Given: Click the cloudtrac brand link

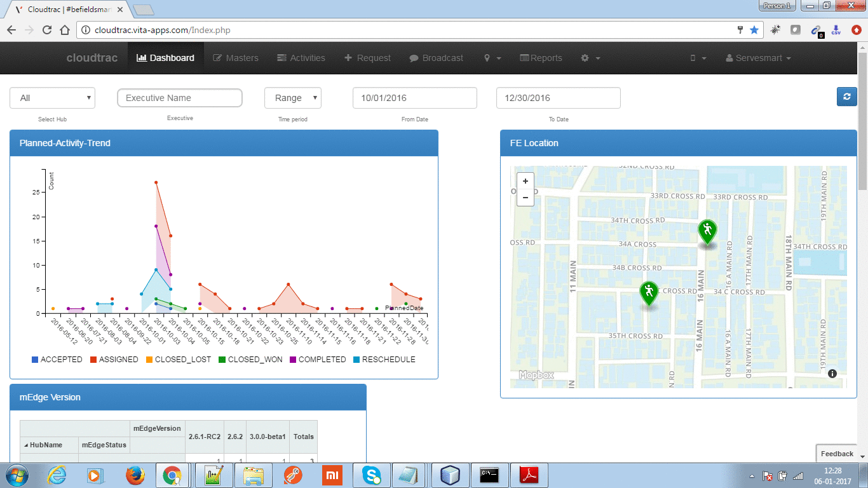Looking at the screenshot, I should coord(92,58).
